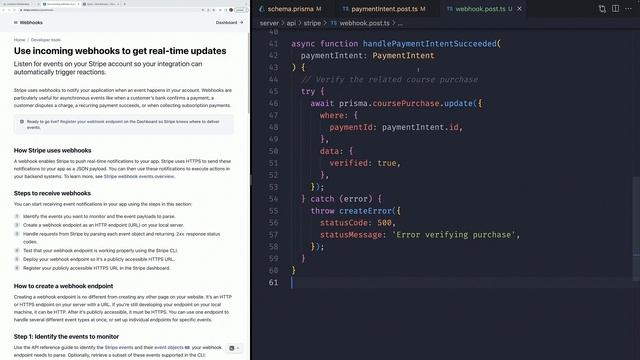Click handlePaymentIntentSucceeded function name
Viewport: 640px width, 360px height.
pos(429,44)
